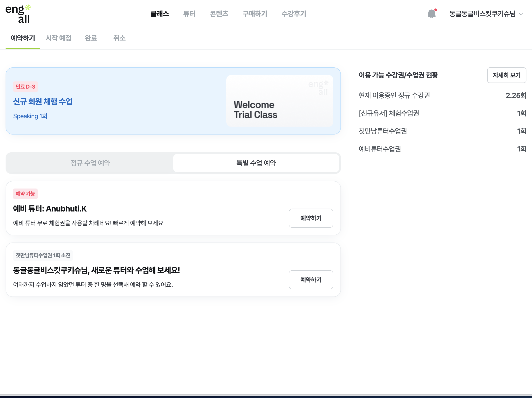This screenshot has width=532, height=398.
Task: Expand the 동글동글비스킷쿠키슈님 user dropdown
Action: [486, 14]
